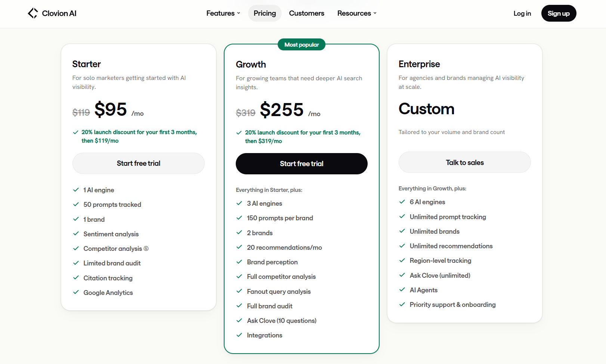This screenshot has width=606, height=364.
Task: Expand the Features dropdown menu
Action: (x=223, y=13)
